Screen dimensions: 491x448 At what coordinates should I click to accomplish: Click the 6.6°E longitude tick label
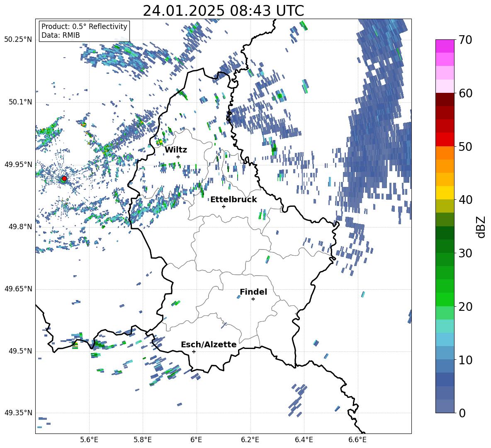point(357,440)
